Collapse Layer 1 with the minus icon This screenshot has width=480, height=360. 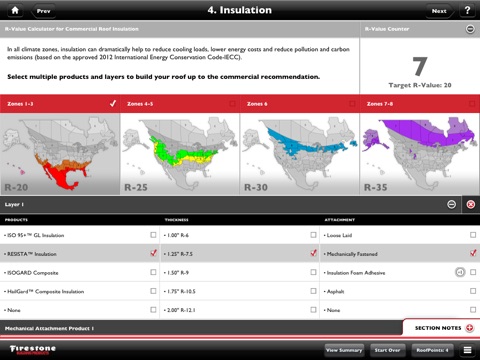coord(451,204)
